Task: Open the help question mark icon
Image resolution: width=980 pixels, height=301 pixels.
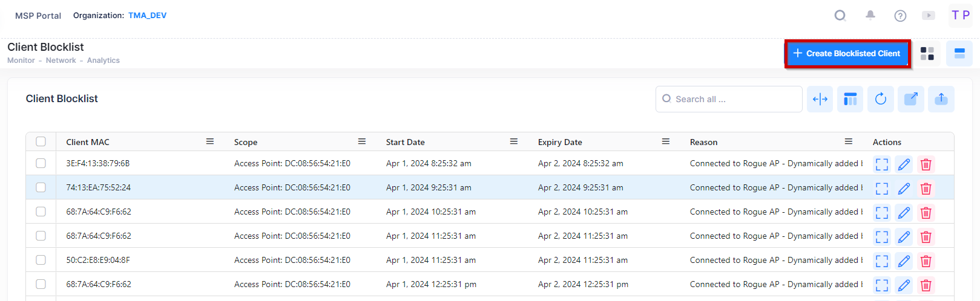Action: coord(900,16)
